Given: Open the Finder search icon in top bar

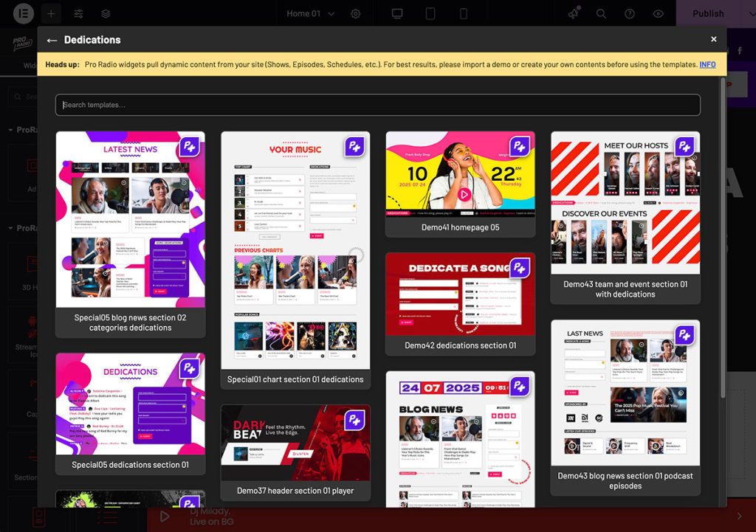Looking at the screenshot, I should pos(602,13).
